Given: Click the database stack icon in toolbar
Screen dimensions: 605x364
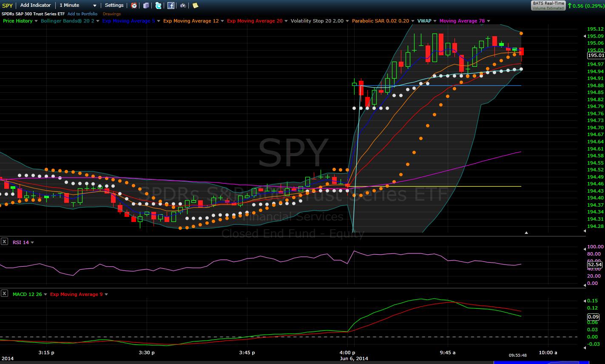Looking at the screenshot, I should tap(146, 6).
